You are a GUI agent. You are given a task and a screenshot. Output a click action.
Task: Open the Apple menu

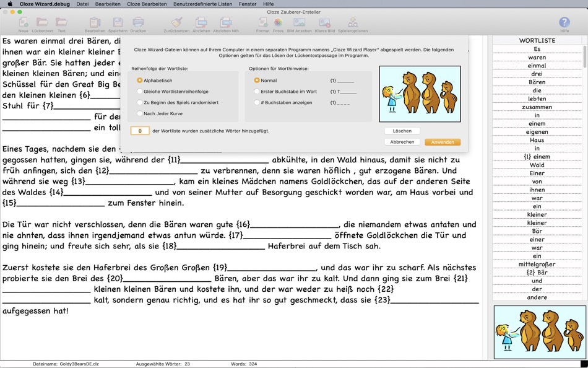click(10, 4)
